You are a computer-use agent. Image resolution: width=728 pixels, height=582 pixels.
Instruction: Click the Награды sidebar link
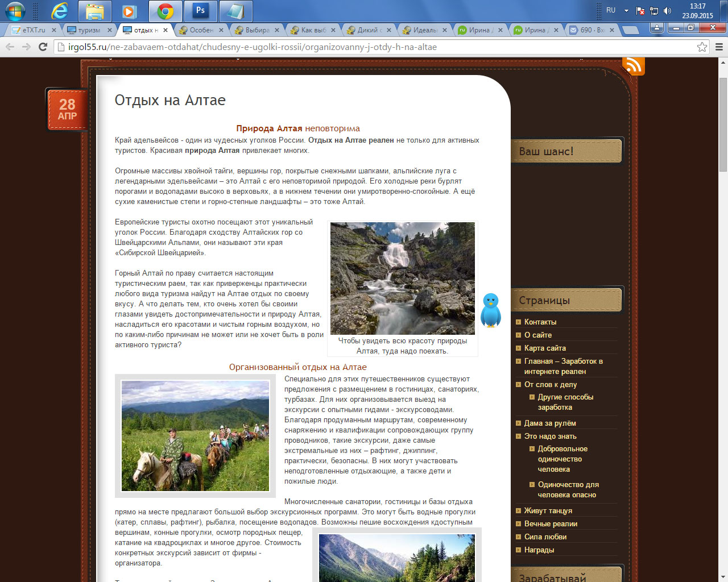tap(539, 550)
